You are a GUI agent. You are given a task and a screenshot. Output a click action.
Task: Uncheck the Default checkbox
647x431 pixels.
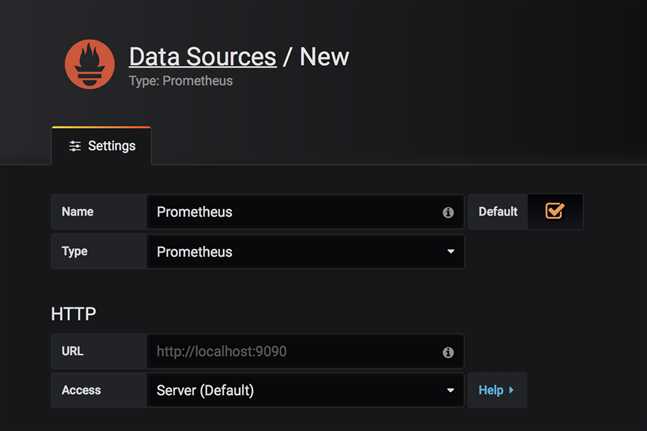click(554, 211)
